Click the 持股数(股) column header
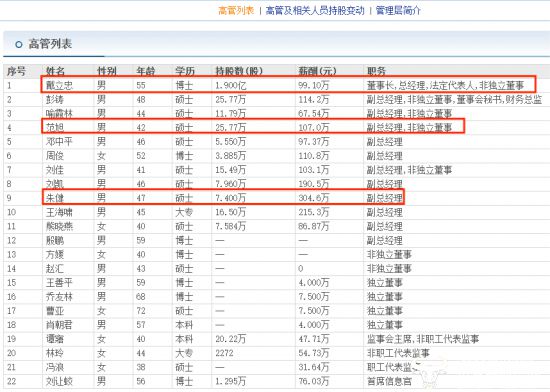The height and width of the screenshot is (392, 550). [239, 71]
